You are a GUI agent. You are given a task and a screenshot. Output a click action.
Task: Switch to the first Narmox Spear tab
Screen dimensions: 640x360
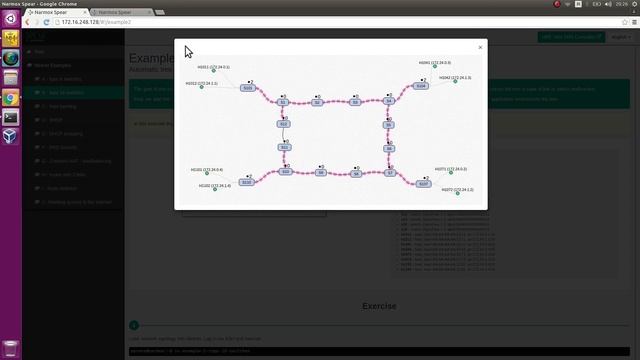pos(55,12)
